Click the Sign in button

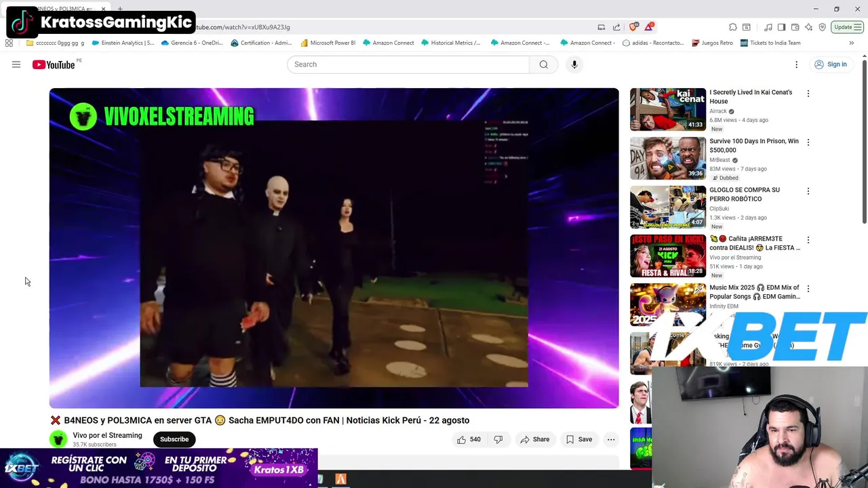click(x=831, y=64)
